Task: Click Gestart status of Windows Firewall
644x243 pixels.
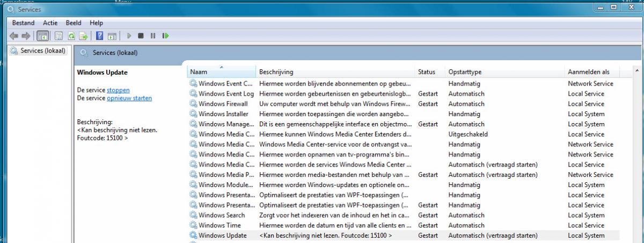Action: click(x=428, y=104)
